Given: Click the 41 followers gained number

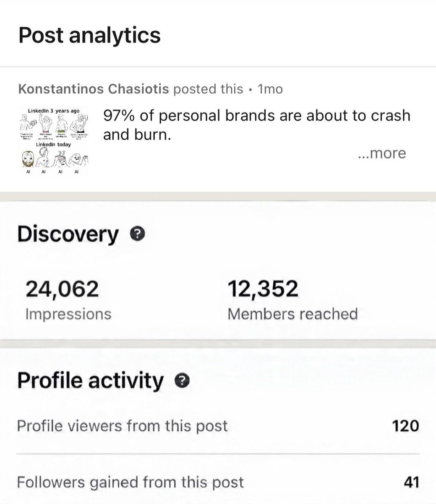Looking at the screenshot, I should tap(411, 482).
